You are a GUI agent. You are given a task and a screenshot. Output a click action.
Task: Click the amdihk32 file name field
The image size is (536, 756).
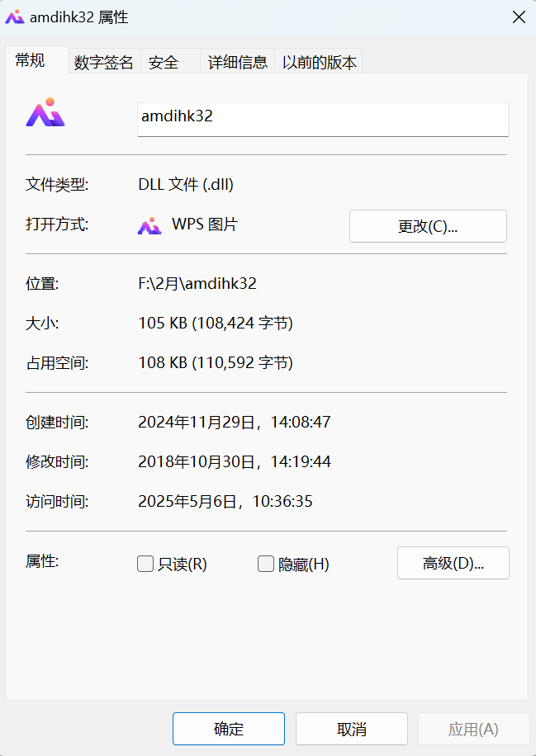(x=323, y=119)
